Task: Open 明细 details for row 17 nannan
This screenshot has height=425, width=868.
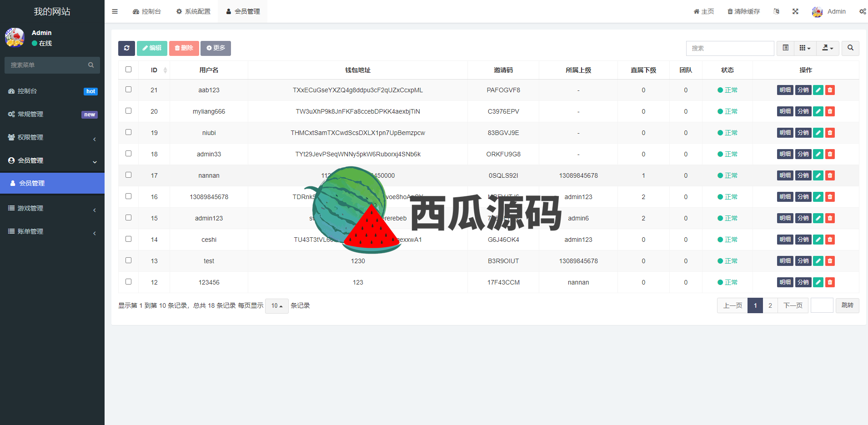Action: (785, 175)
